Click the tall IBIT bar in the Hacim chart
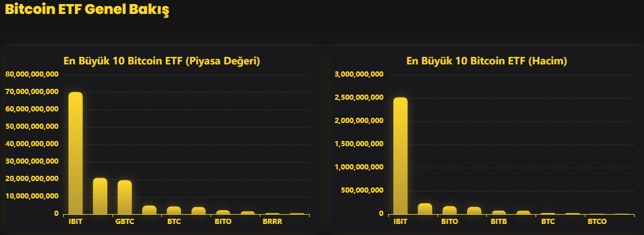The height and width of the screenshot is (235, 644). click(x=400, y=156)
